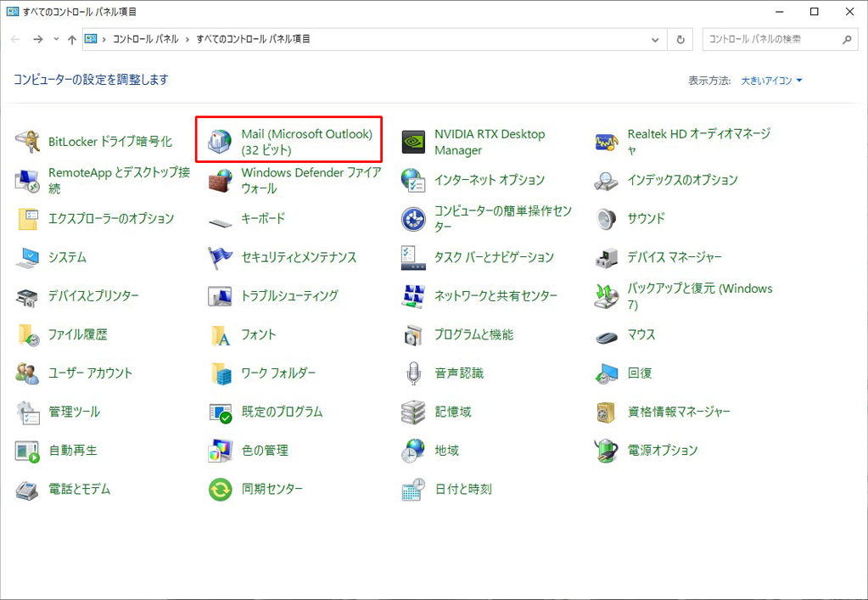Open コンピューターの簡単操作センター icon

tap(413, 219)
